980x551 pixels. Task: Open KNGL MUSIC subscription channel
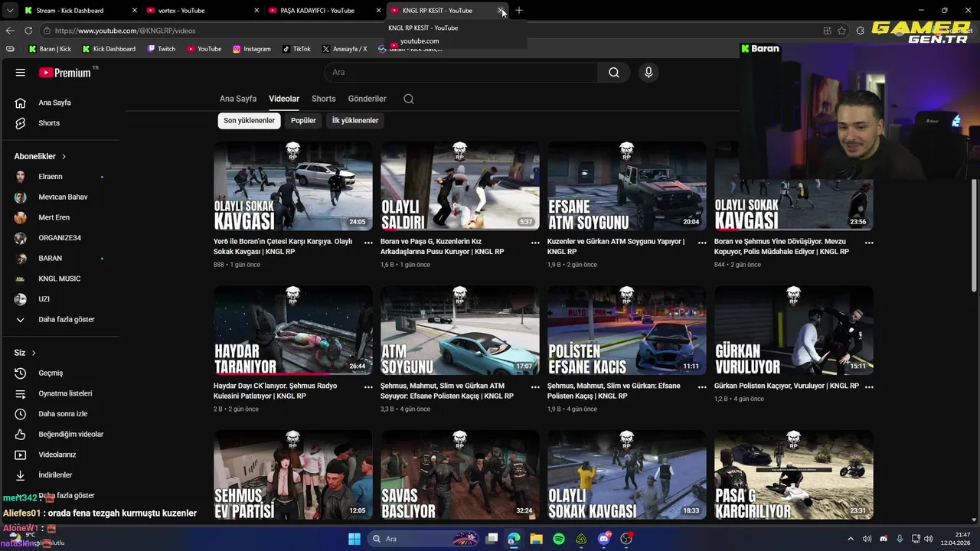pyautogui.click(x=60, y=279)
